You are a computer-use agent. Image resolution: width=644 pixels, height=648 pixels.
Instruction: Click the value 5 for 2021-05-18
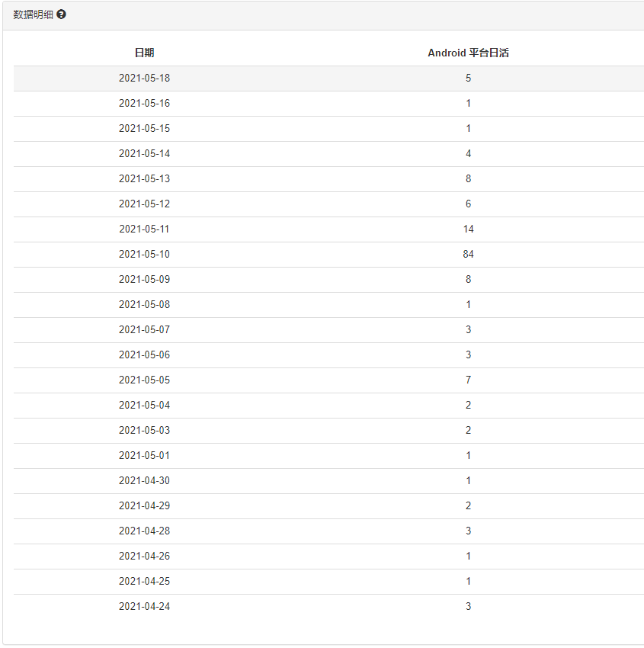(x=468, y=78)
